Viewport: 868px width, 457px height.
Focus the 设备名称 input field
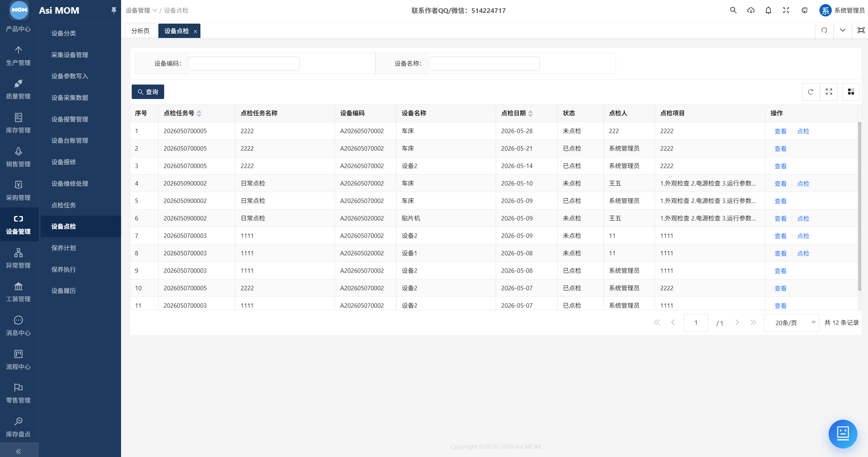click(x=484, y=63)
